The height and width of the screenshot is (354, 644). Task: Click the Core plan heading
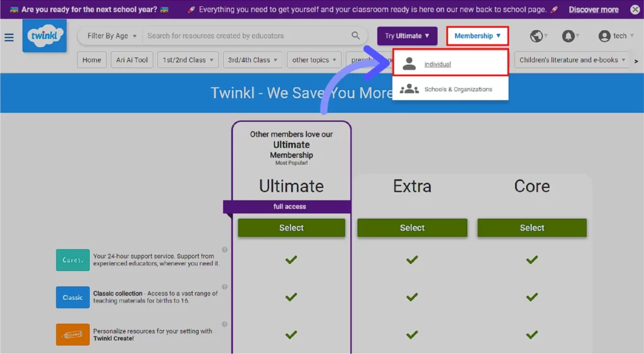click(532, 186)
